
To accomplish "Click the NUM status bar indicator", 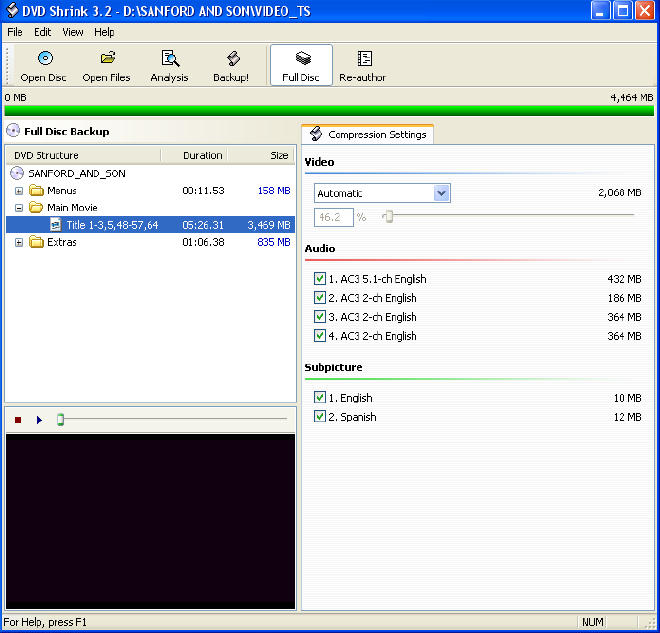I will point(593,622).
